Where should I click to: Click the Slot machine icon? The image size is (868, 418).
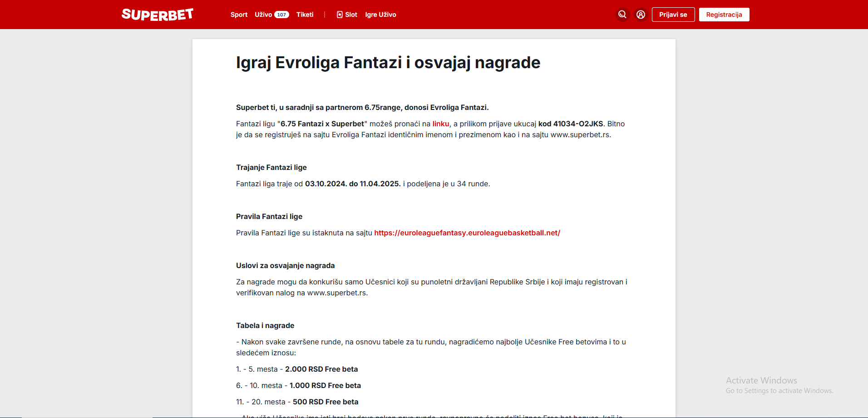340,15
